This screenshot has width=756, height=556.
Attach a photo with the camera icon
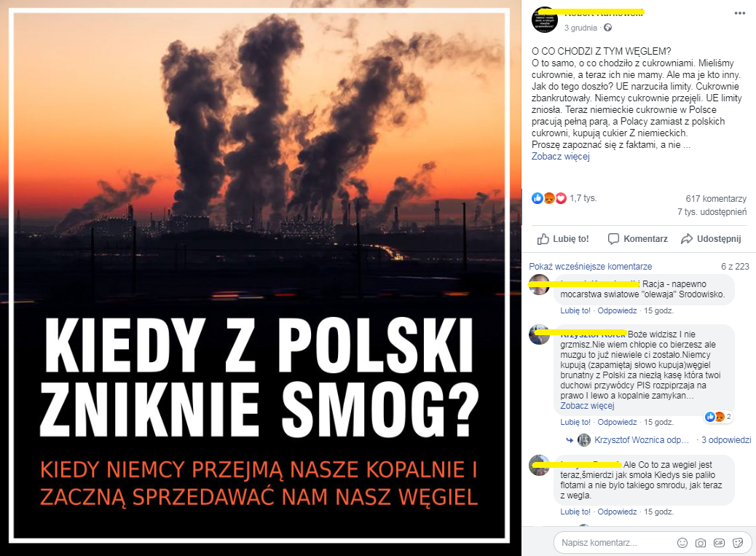[x=701, y=543]
